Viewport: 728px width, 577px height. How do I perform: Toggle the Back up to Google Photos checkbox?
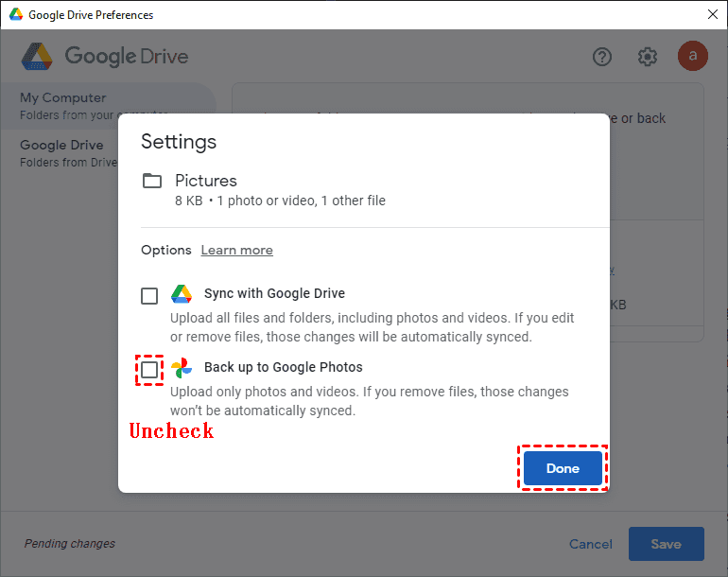click(x=149, y=370)
